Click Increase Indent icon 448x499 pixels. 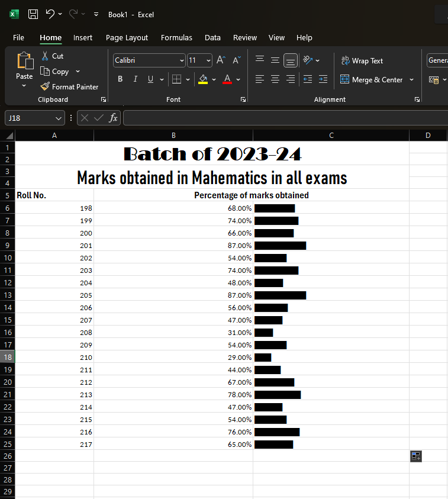(323, 79)
